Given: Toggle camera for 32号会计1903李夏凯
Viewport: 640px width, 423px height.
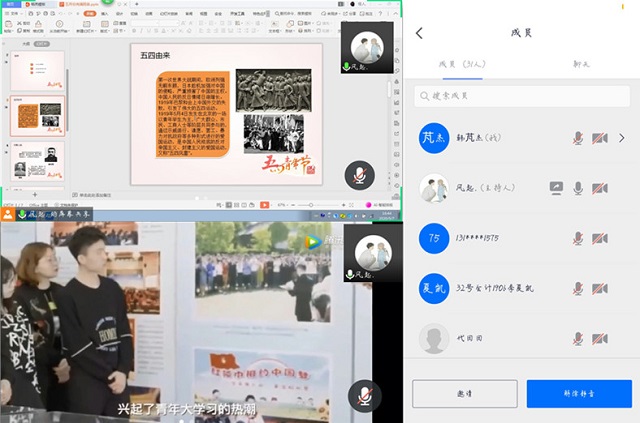Looking at the screenshot, I should pyautogui.click(x=600, y=288).
